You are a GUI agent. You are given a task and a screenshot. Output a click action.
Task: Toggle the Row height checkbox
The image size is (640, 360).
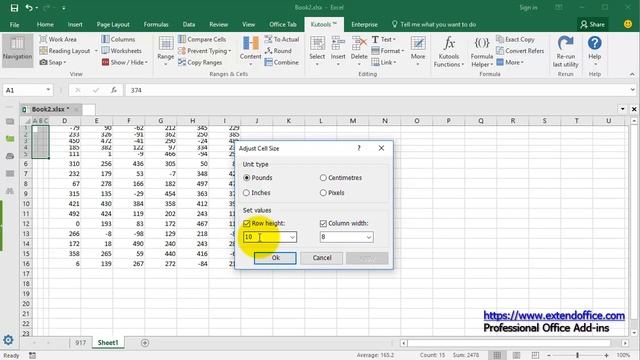[x=247, y=223]
